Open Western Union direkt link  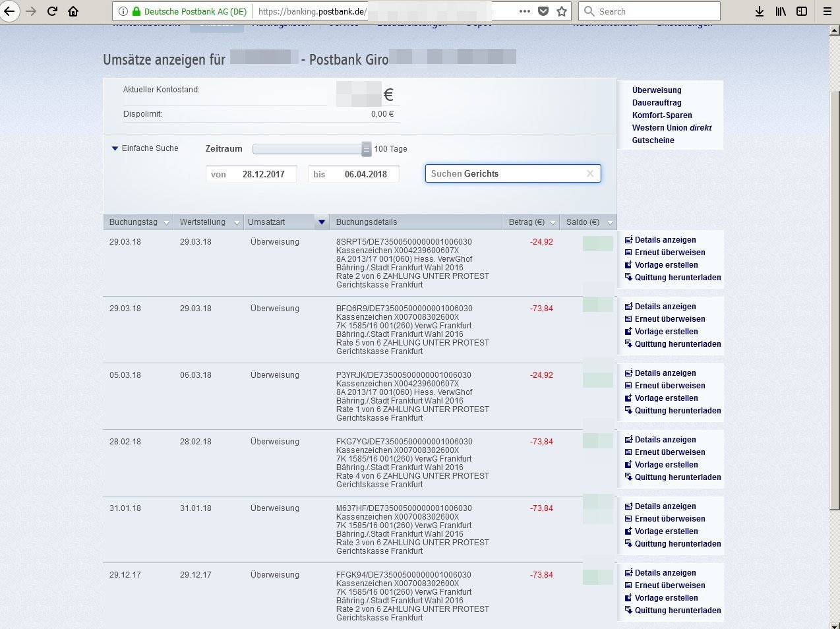[672, 128]
